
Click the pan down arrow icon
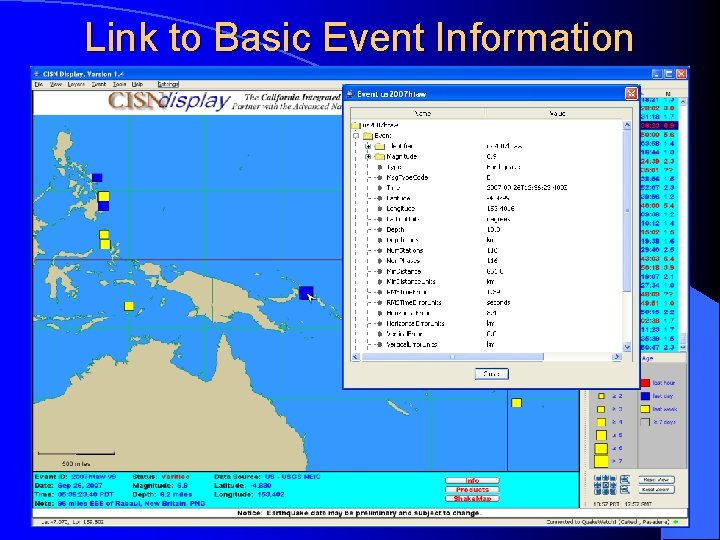tap(606, 492)
